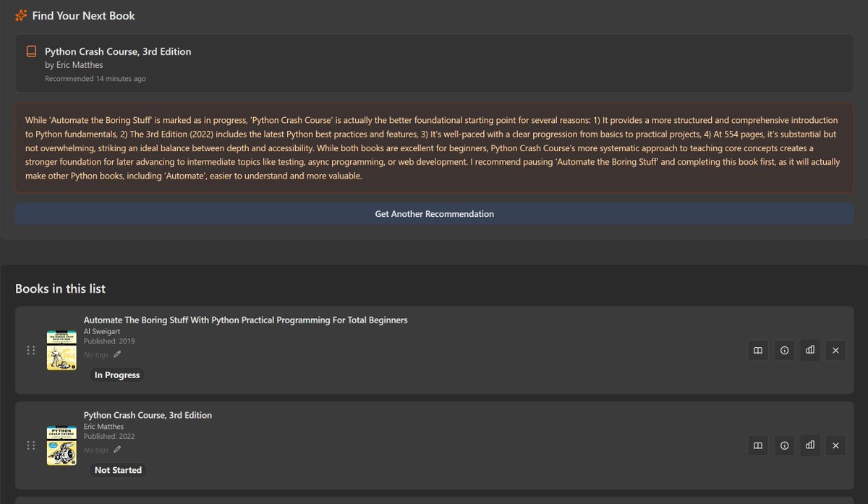
Task: Click the 'No tags' label under Python Crash Course
Action: 96,450
